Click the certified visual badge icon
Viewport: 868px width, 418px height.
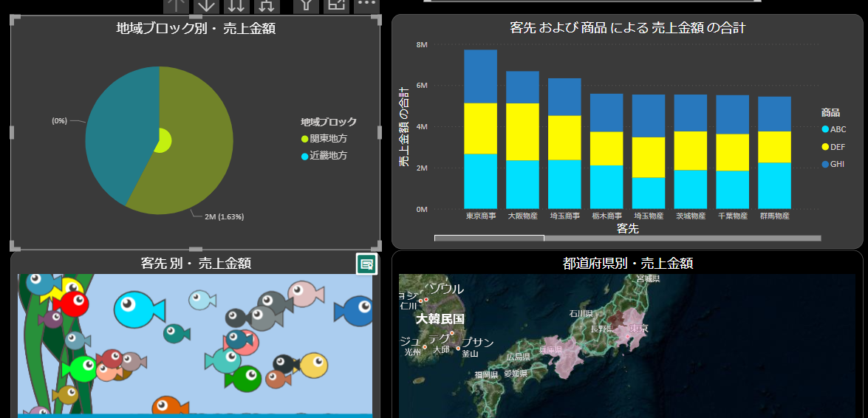[366, 264]
